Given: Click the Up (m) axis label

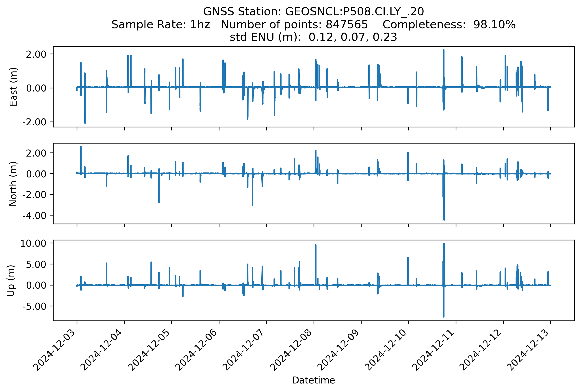Looking at the screenshot, I should point(11,281).
